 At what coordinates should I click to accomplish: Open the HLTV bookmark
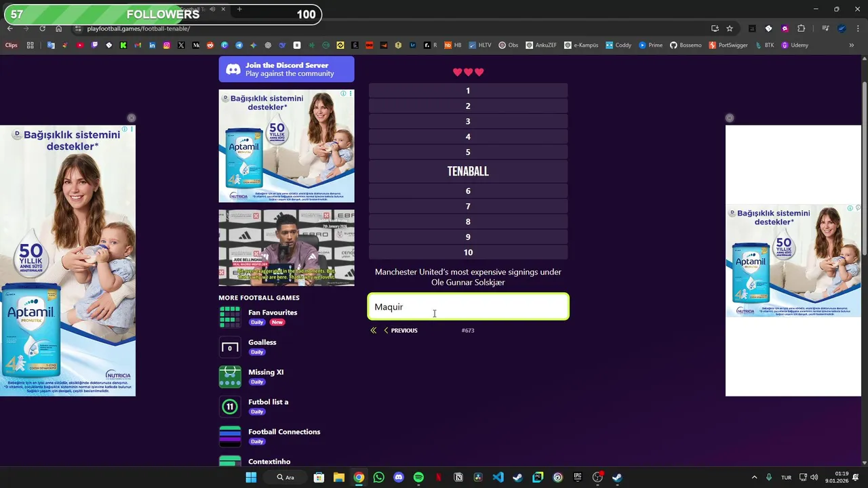(x=480, y=45)
